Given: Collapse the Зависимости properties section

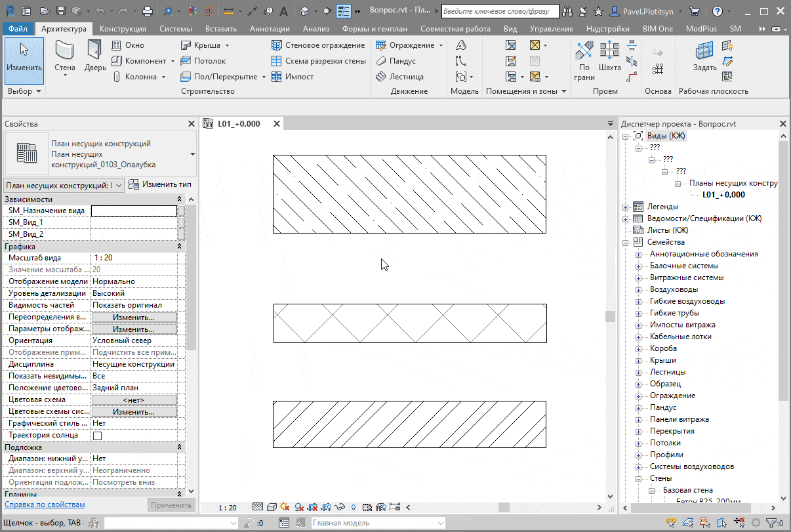Looking at the screenshot, I should (180, 199).
